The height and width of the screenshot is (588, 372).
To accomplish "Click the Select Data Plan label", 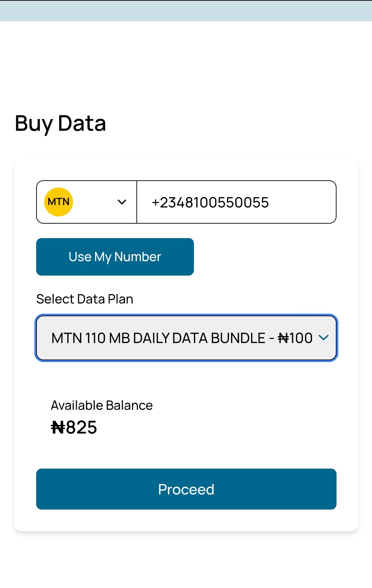I will click(85, 299).
